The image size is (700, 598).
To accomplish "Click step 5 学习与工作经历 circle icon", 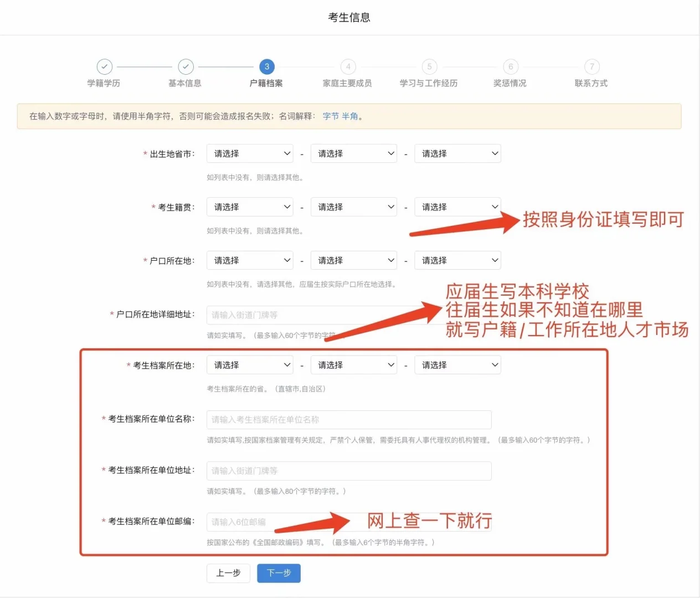I will click(429, 66).
